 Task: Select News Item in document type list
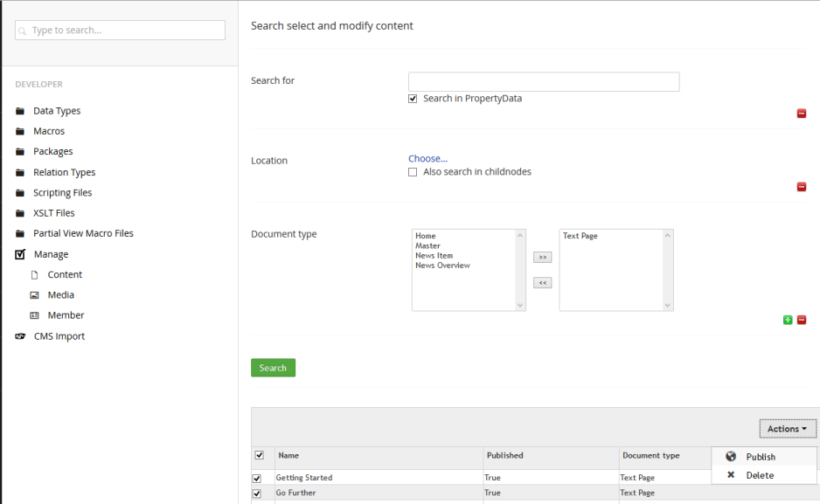pos(433,255)
